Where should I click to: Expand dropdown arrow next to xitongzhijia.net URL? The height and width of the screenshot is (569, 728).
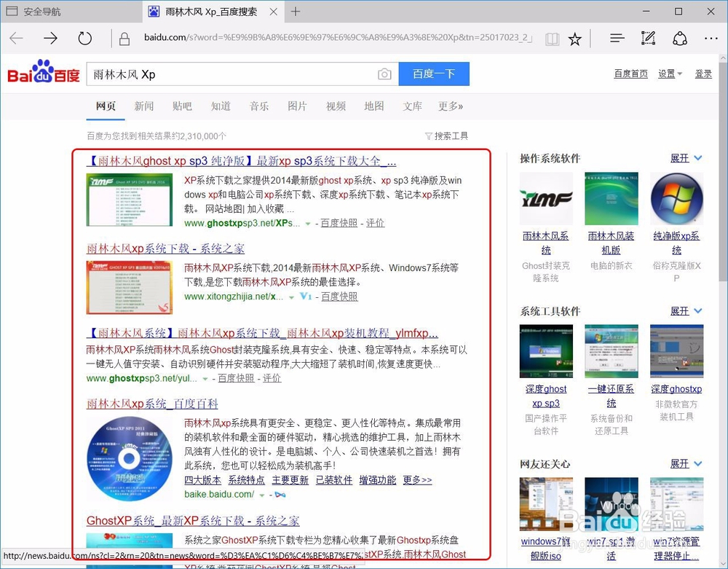291,297
